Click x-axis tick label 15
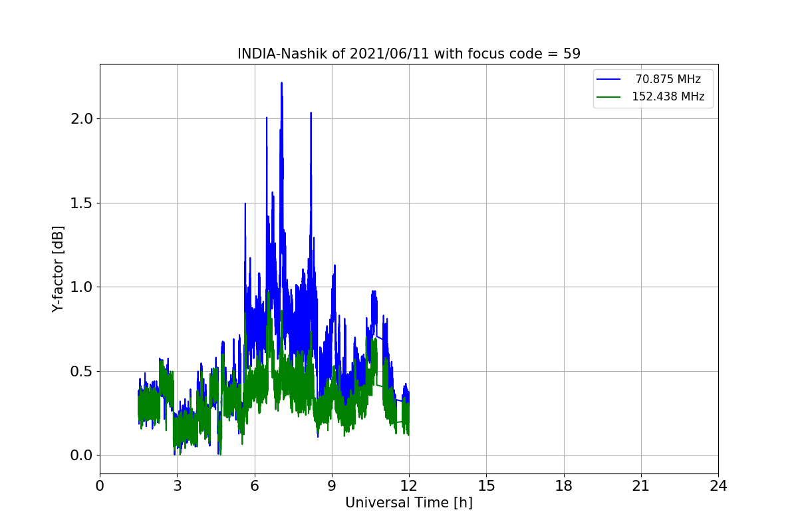Viewport: 798px width, 532px height. tap(486, 485)
